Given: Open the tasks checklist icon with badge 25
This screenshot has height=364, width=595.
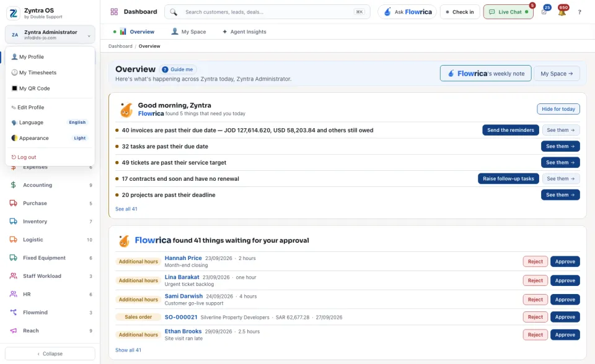Looking at the screenshot, I should click(x=544, y=12).
